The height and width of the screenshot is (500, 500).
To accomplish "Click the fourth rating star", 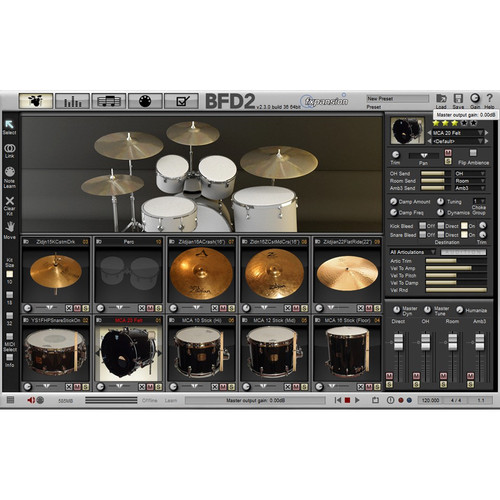I will 464,123.
